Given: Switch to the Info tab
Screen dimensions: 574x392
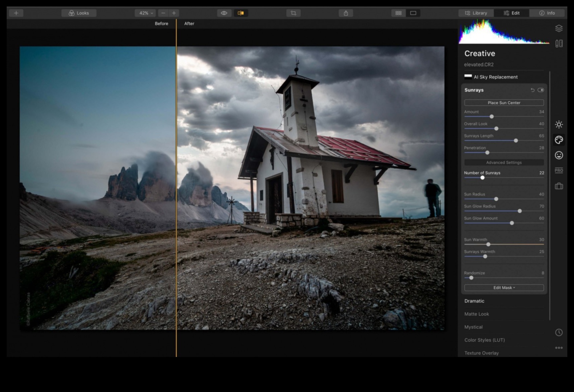Looking at the screenshot, I should click(x=547, y=13).
